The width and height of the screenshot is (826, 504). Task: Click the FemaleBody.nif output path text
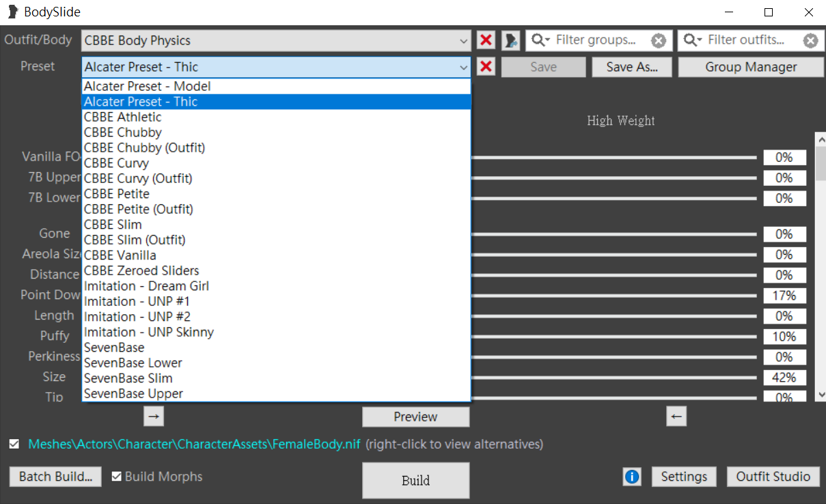(194, 445)
